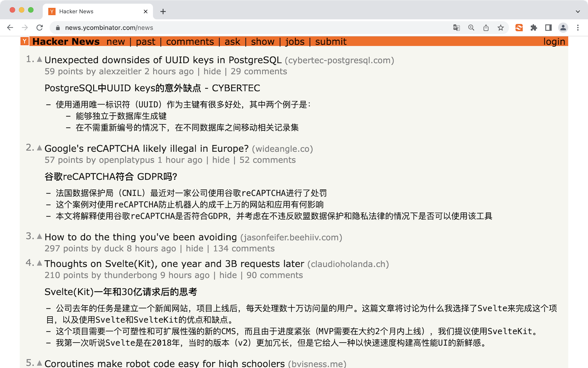Screen dimensions: 588x368
Task: Open the claudioholanda.ch site link
Action: click(x=348, y=264)
